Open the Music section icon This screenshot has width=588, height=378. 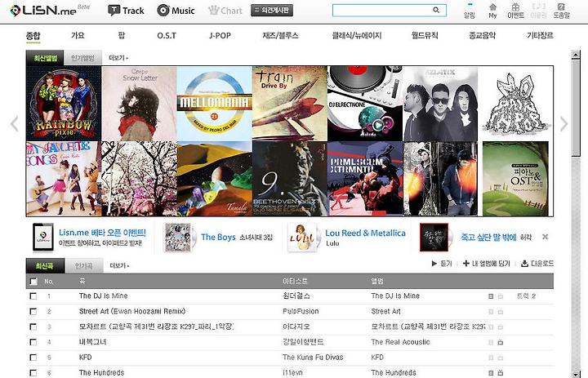pyautogui.click(x=163, y=11)
